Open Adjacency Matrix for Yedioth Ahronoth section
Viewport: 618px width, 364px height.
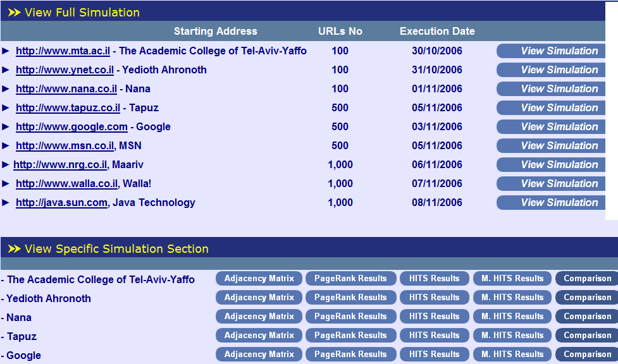pos(259,298)
